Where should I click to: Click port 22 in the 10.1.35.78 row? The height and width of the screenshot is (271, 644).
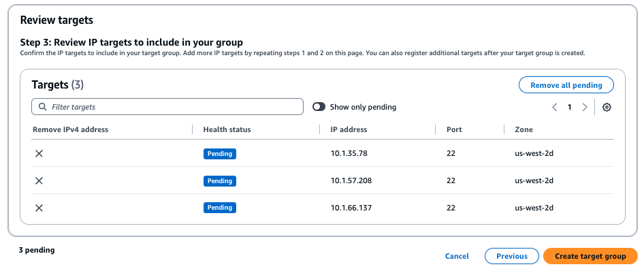click(451, 154)
